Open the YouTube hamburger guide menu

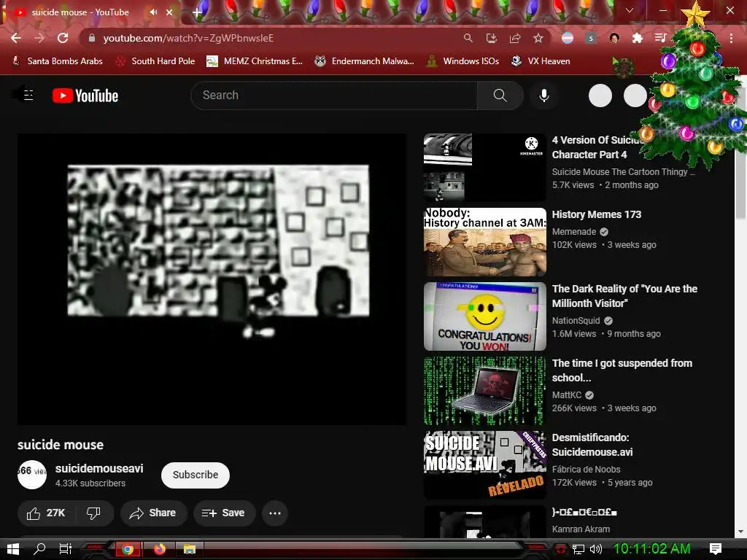[x=28, y=96]
